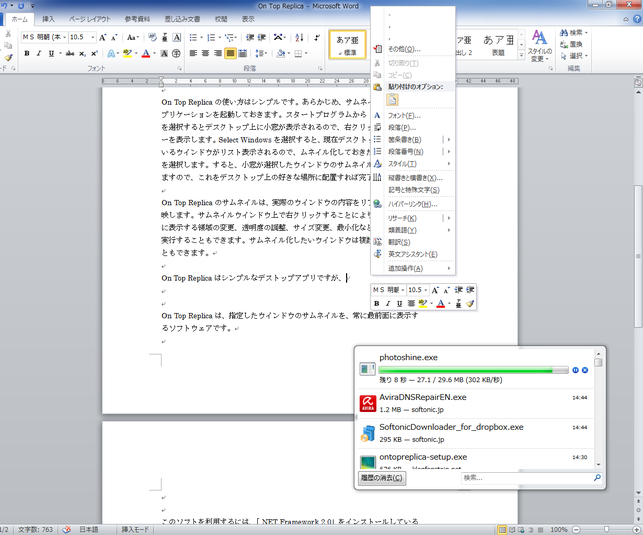The image size is (643, 535).
Task: Open the highlight color dropdown arrow
Action: [x=136, y=53]
